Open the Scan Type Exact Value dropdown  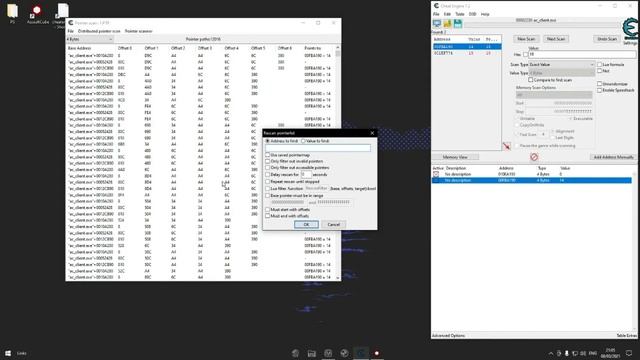point(562,64)
